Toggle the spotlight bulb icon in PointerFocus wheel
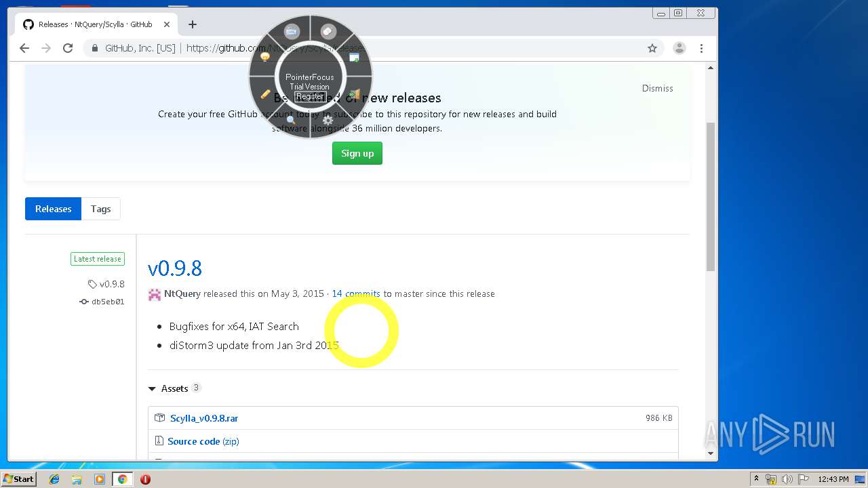868x488 pixels. (265, 58)
